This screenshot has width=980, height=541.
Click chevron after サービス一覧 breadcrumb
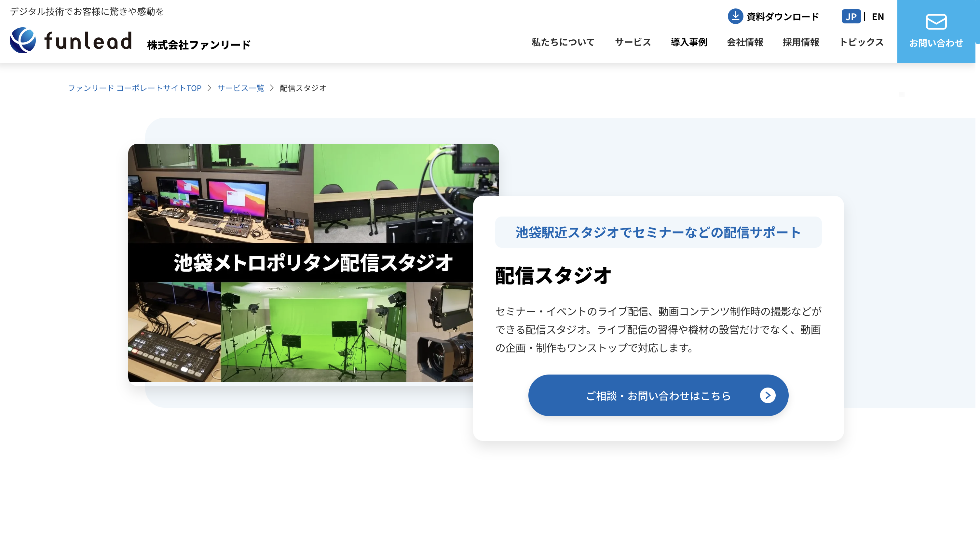click(x=272, y=88)
